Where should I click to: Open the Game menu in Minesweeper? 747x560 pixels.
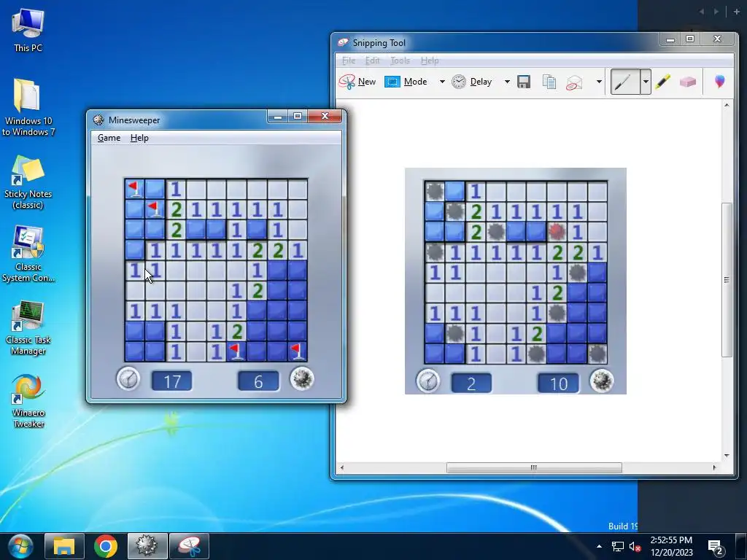(109, 138)
